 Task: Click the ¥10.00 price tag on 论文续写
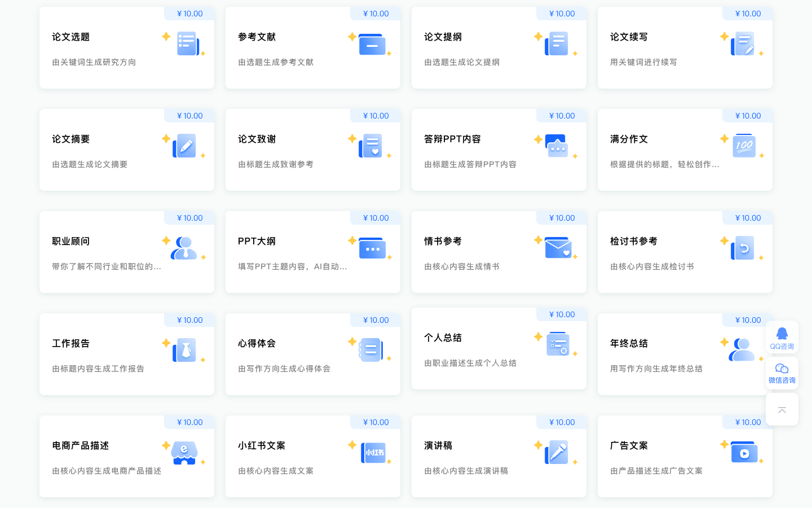click(x=748, y=14)
